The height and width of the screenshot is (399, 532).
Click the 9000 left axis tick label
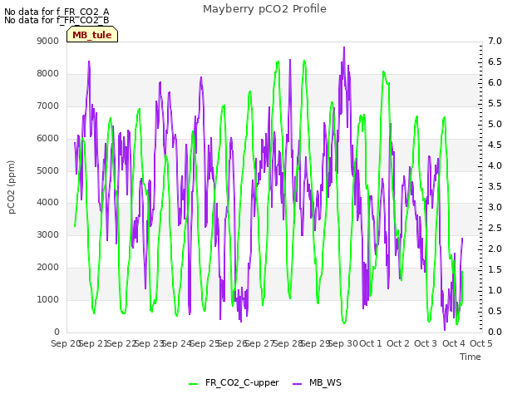click(48, 41)
